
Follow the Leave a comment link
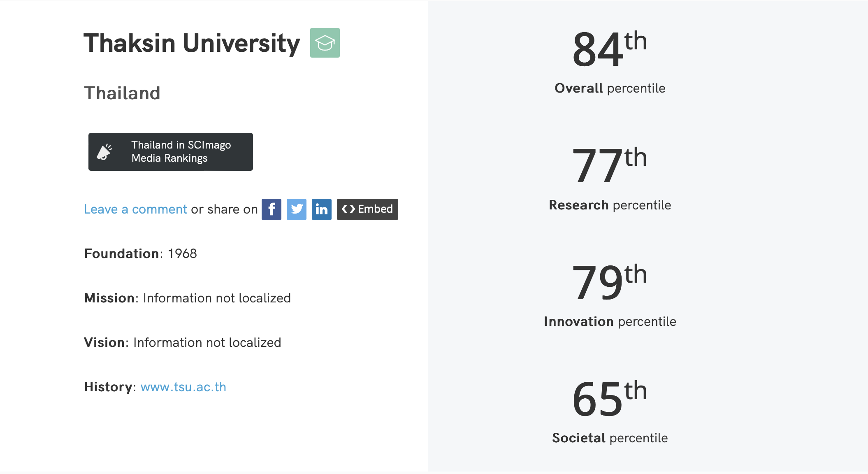pyautogui.click(x=135, y=209)
